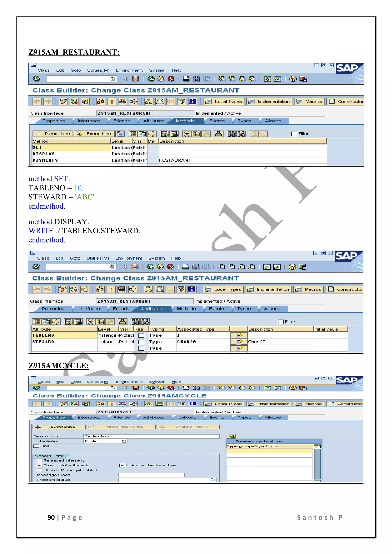Click delete-row icon above Forward declarations
The image size is (392, 554).
[231, 436]
